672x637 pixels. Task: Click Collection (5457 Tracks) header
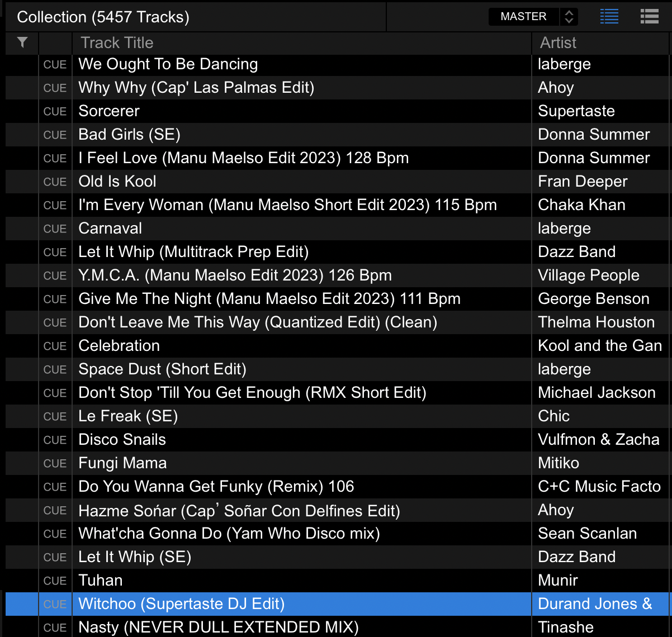coord(103,17)
